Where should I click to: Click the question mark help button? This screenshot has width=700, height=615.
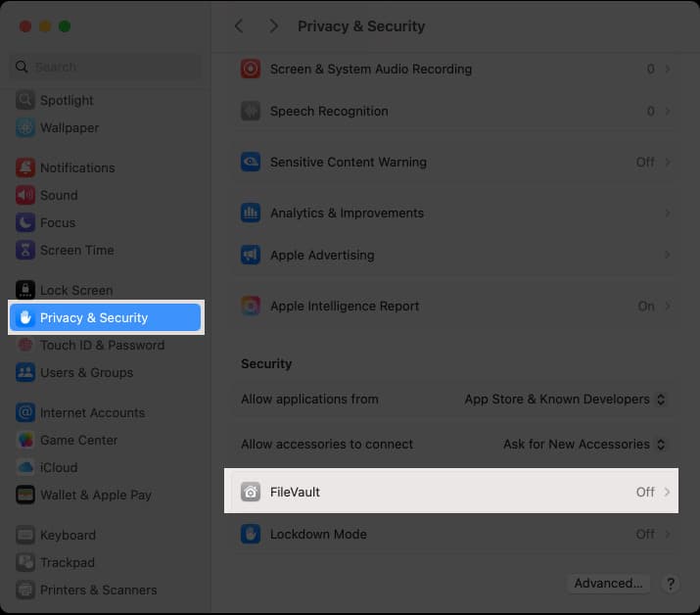pos(670,584)
